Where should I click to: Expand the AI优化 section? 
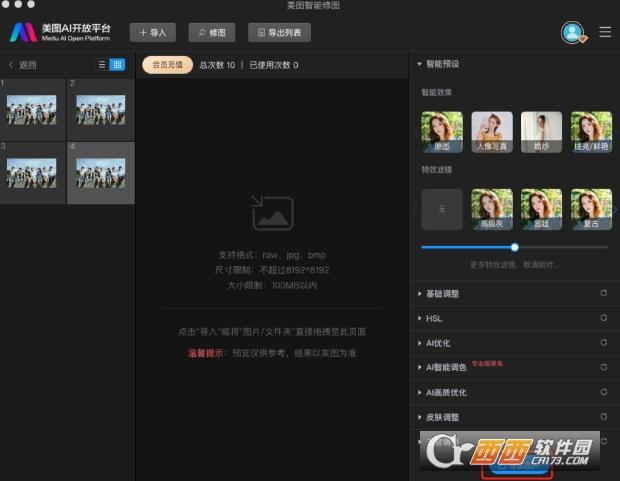tap(434, 343)
